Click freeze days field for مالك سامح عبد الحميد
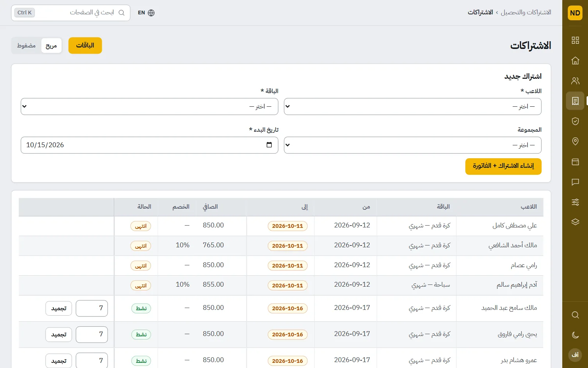This screenshot has width=588, height=368. pyautogui.click(x=92, y=308)
